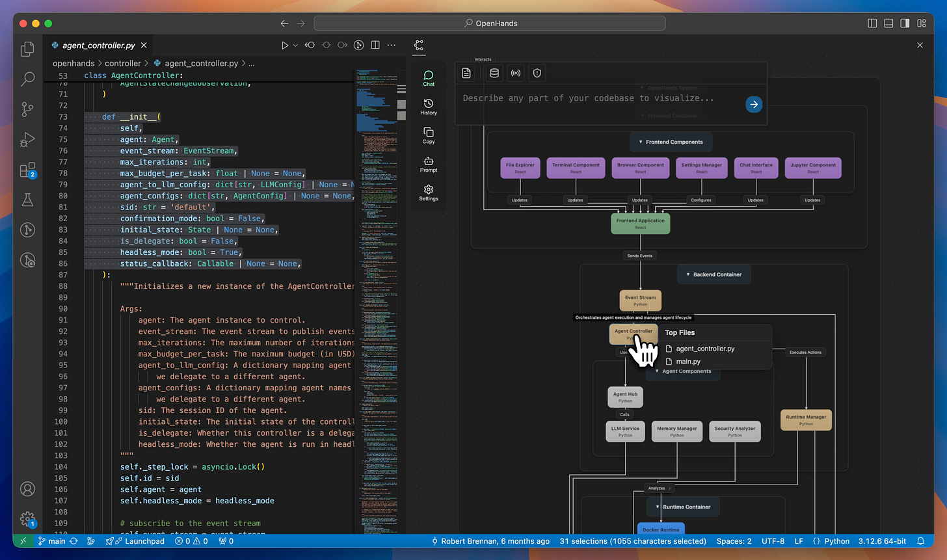Open Source Control in activity bar
This screenshot has width=947, height=560.
tap(27, 109)
